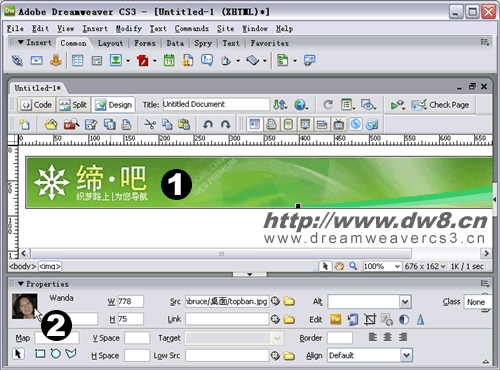The image size is (500, 370).
Task: Click the Insert Table icon
Action: (77, 60)
